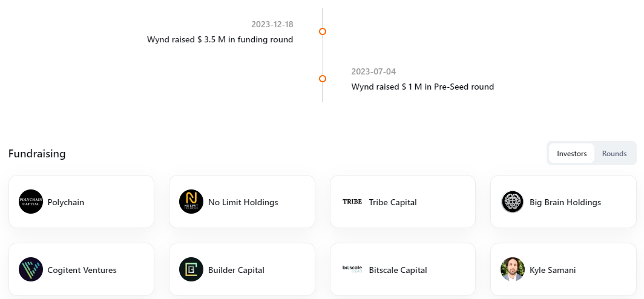This screenshot has height=299, width=644.
Task: Open the Bitscale Capital name link
Action: [x=398, y=270]
